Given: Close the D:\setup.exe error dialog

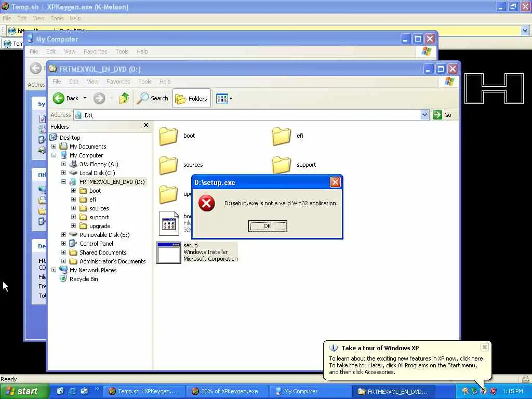Looking at the screenshot, I should pyautogui.click(x=335, y=182).
